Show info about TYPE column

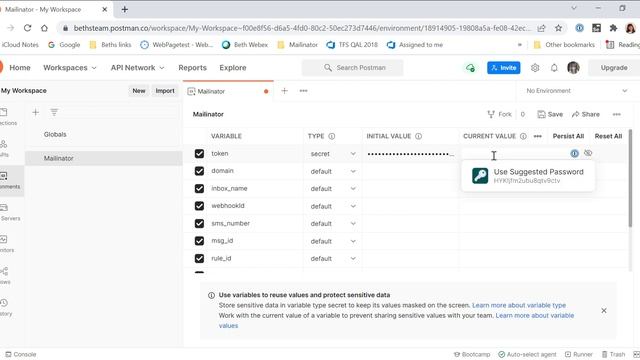coord(331,136)
